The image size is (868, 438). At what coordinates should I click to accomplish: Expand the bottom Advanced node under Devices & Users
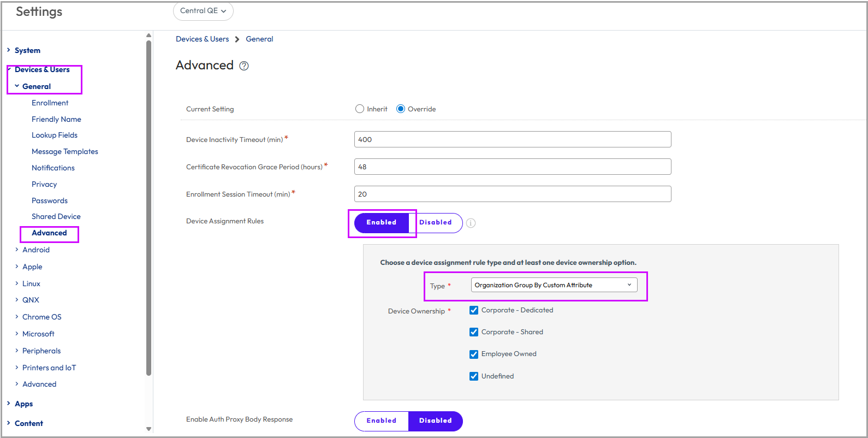tap(17, 384)
